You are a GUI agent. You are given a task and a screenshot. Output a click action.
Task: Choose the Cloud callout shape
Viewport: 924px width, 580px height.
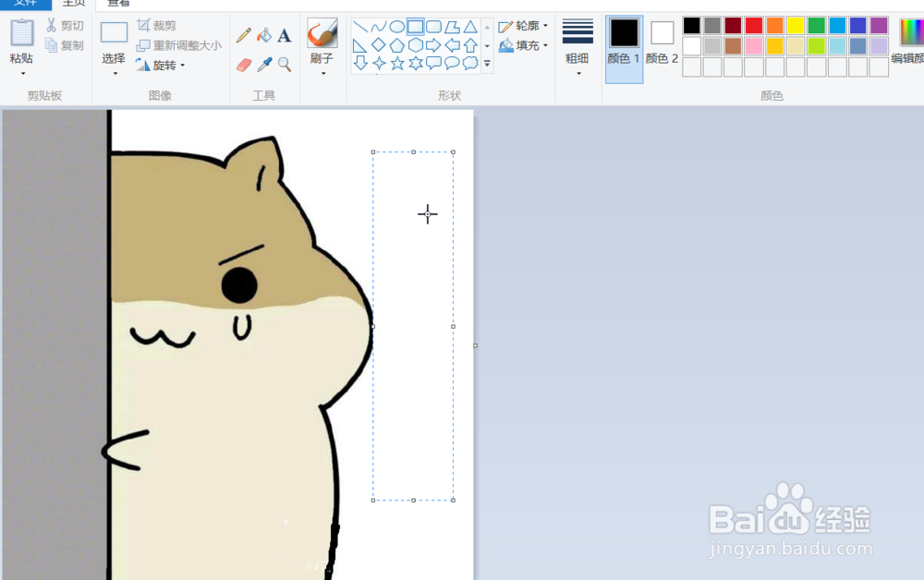[x=470, y=63]
